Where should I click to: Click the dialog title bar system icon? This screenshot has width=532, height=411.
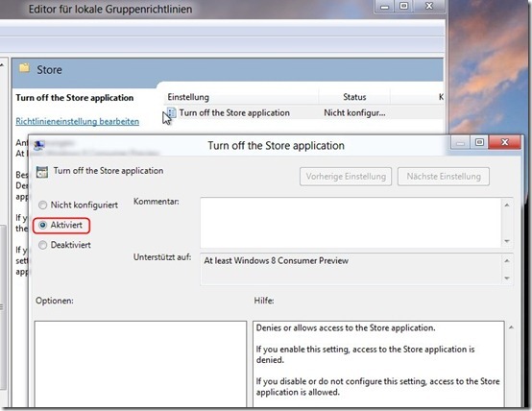[39, 145]
